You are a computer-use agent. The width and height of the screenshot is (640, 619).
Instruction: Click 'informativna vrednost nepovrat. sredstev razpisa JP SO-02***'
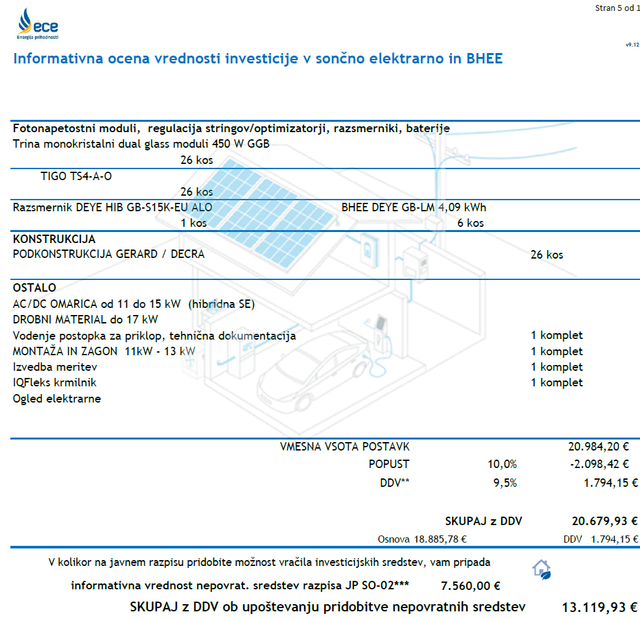click(x=240, y=586)
